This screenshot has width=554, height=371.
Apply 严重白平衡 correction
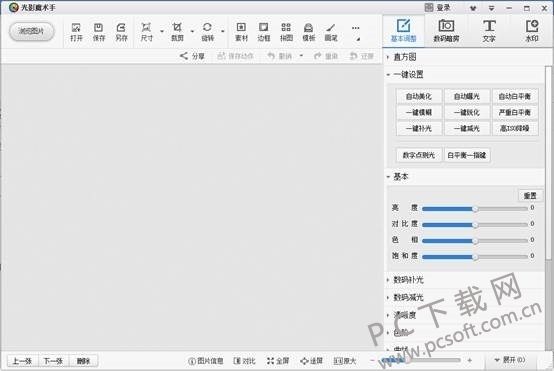click(x=515, y=112)
